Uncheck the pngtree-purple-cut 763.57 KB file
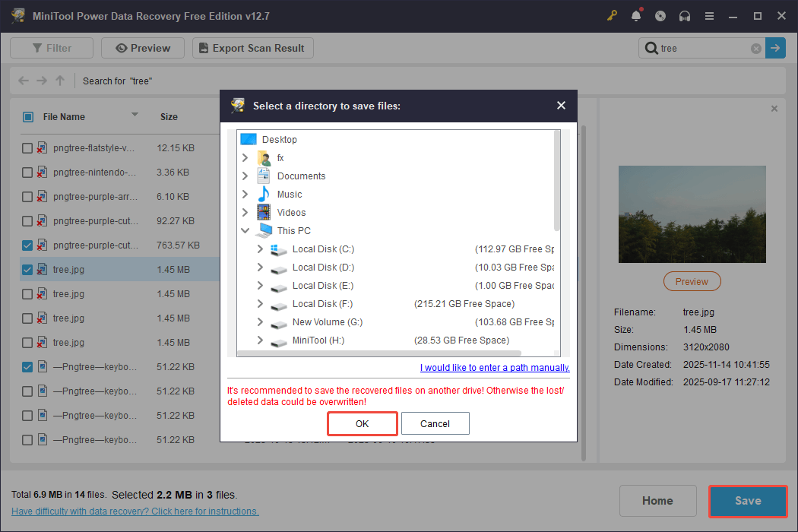The image size is (798, 532). [27, 245]
